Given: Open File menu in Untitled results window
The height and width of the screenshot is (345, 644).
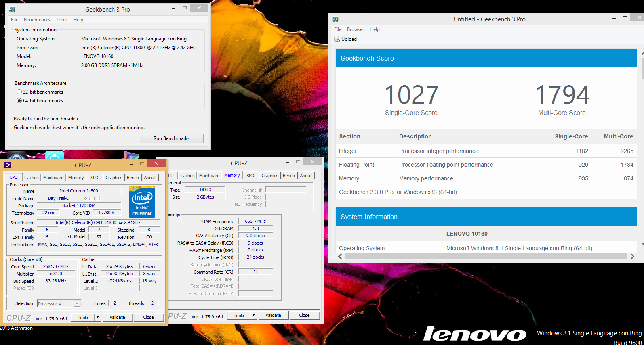Looking at the screenshot, I should (338, 29).
